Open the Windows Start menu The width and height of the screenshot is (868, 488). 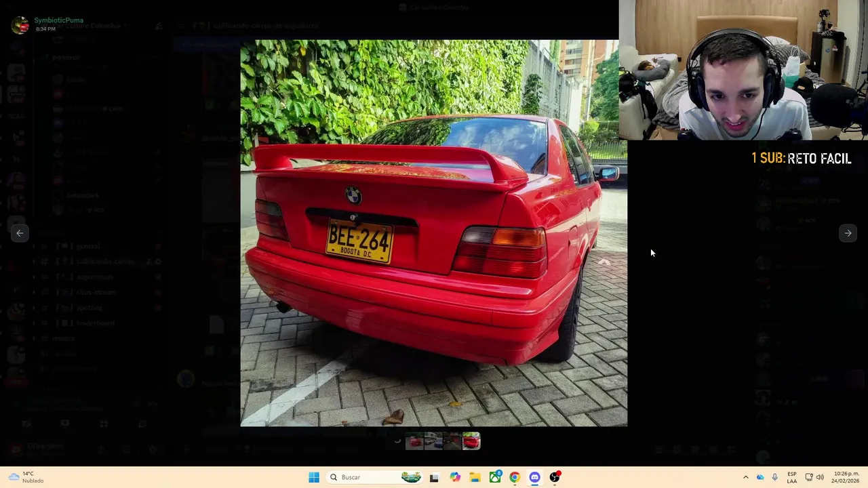tap(314, 477)
